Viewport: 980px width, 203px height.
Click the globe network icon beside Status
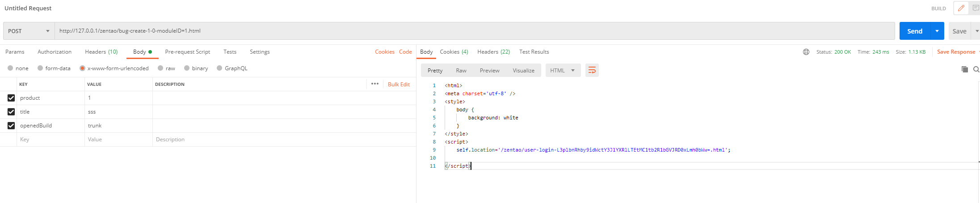pos(806,52)
